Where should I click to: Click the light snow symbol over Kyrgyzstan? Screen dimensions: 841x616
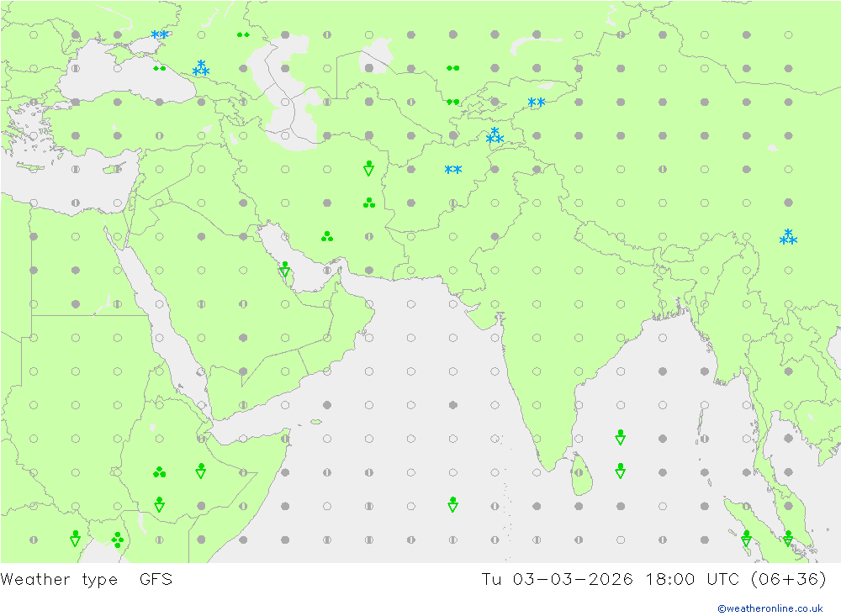[537, 102]
